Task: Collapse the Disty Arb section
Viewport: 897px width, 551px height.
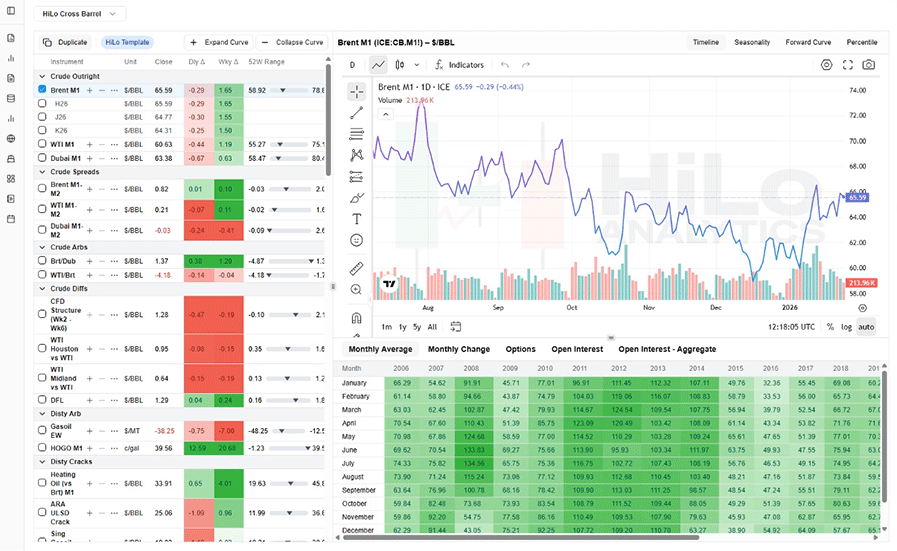Action: click(42, 414)
